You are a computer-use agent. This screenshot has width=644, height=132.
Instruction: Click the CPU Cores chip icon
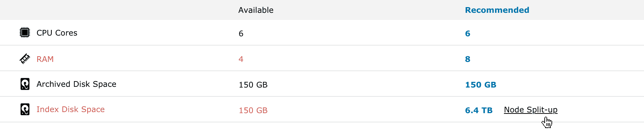(24, 33)
